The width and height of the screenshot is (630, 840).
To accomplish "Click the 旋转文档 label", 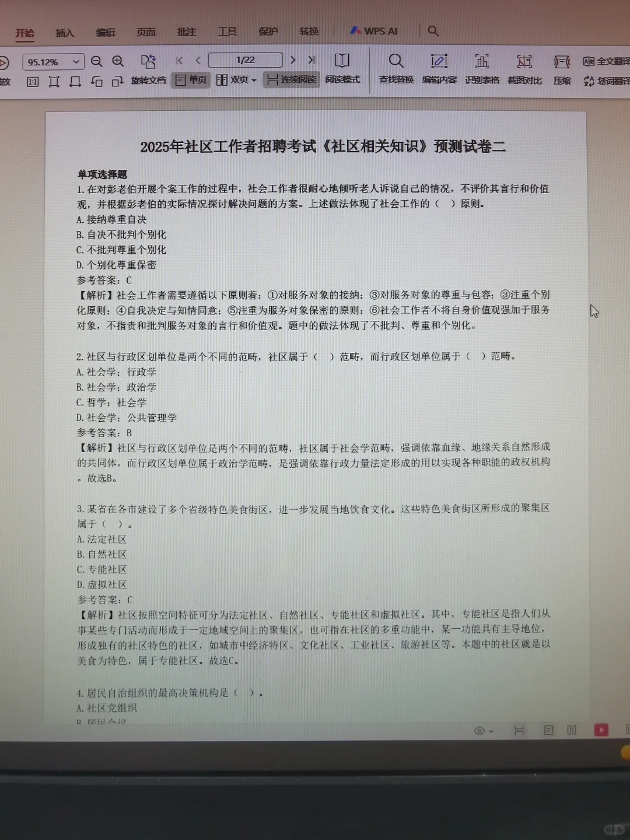I will point(149,80).
